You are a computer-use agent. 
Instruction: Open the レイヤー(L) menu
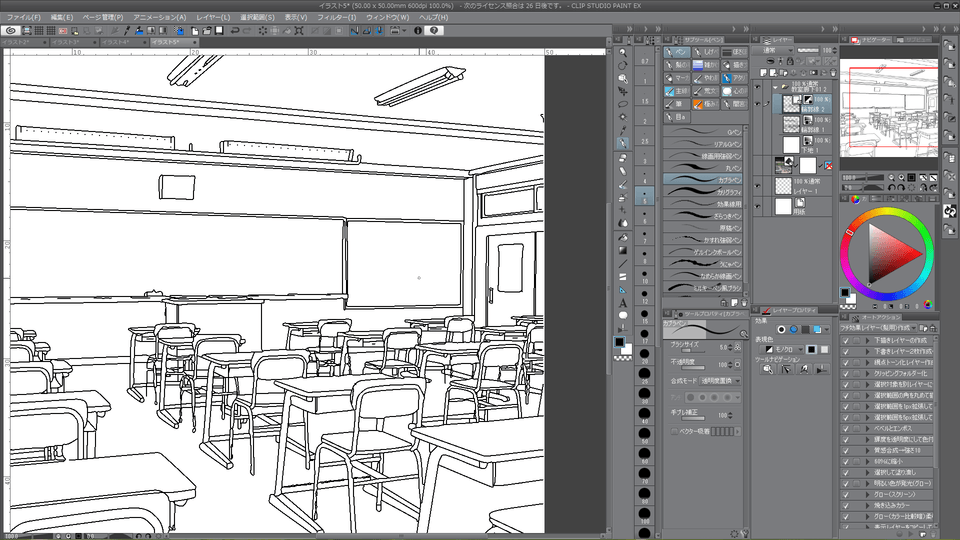pos(212,17)
